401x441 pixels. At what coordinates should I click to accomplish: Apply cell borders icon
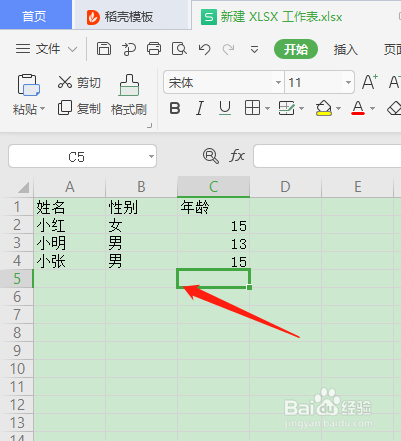coord(252,108)
